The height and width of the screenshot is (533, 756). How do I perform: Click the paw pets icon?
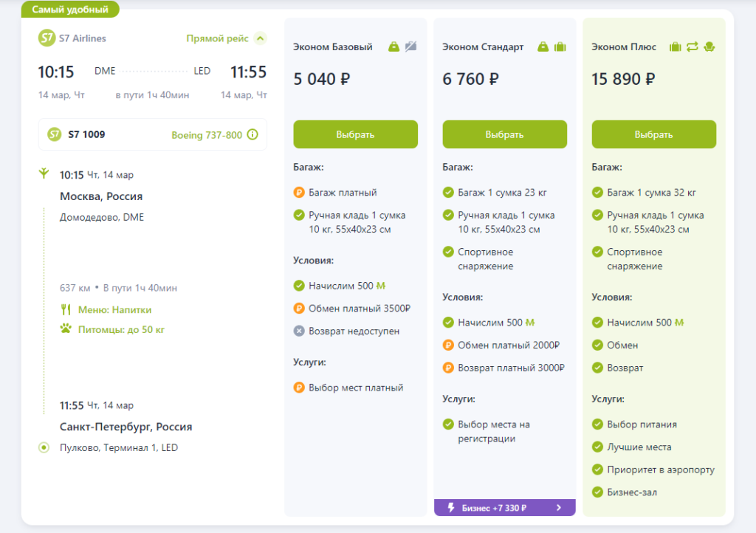coord(66,329)
